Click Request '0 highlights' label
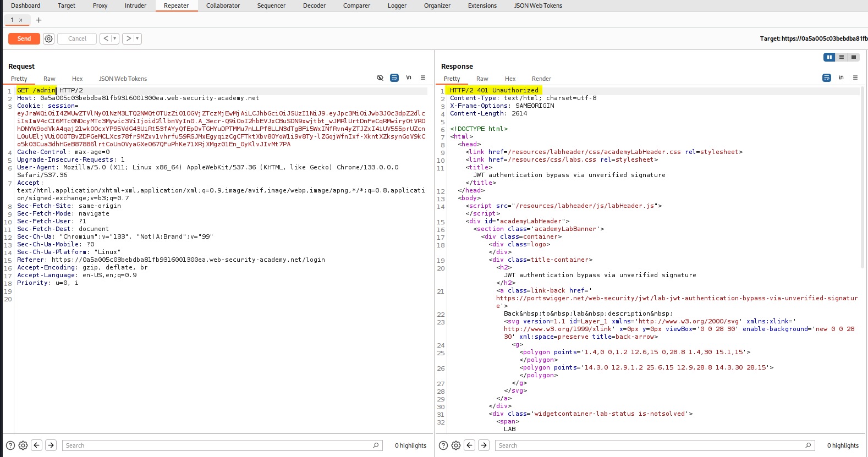 410,445
